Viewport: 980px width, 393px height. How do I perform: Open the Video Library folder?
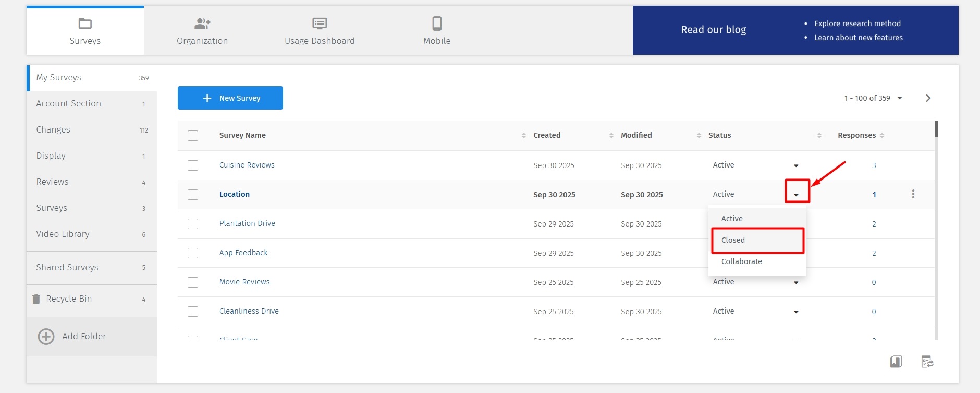[63, 234]
